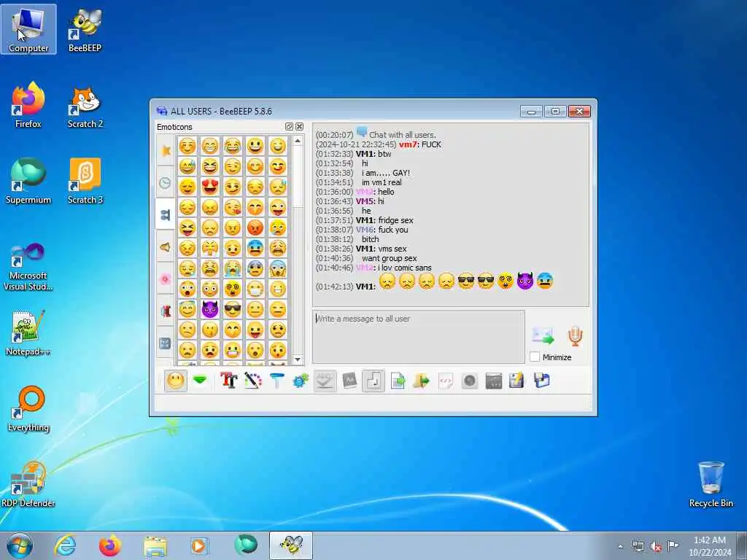Screen dimensions: 747x560
Task: Click the 'im vm1 real' message
Action: click(x=382, y=182)
